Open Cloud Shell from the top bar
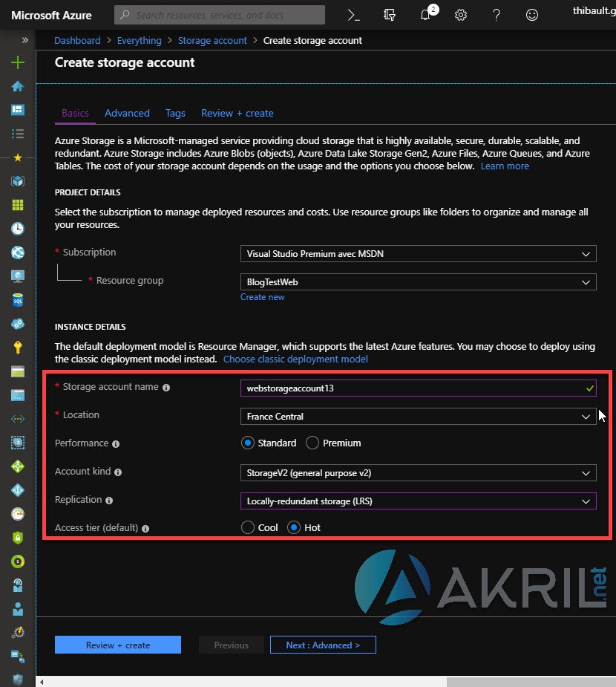Image resolution: width=616 pixels, height=687 pixels. 353,16
